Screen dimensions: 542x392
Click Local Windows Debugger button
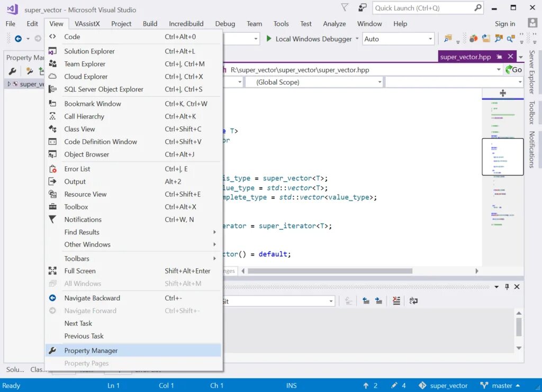(309, 39)
